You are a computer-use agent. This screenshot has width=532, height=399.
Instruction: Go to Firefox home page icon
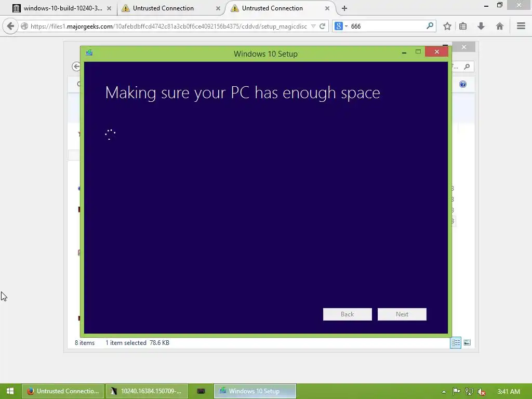(499, 26)
